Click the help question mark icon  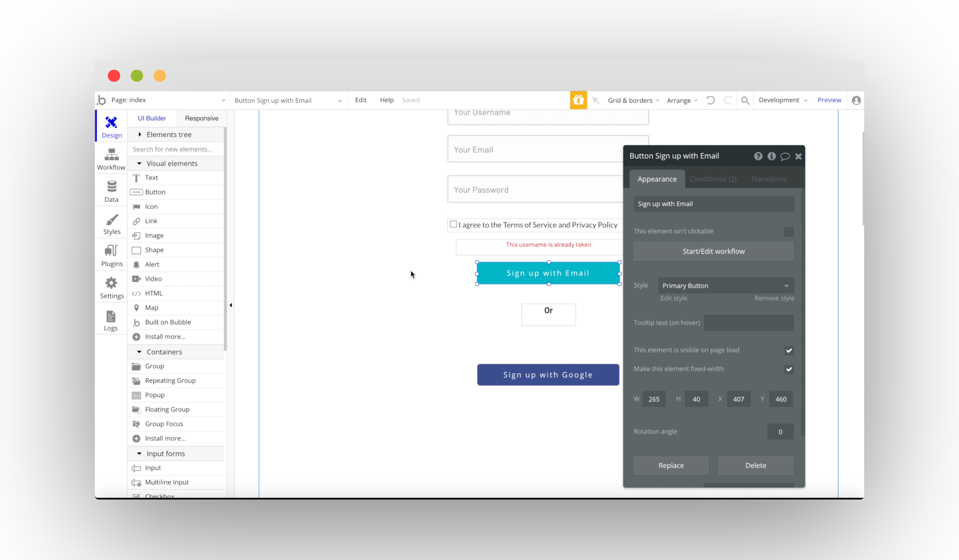(758, 156)
